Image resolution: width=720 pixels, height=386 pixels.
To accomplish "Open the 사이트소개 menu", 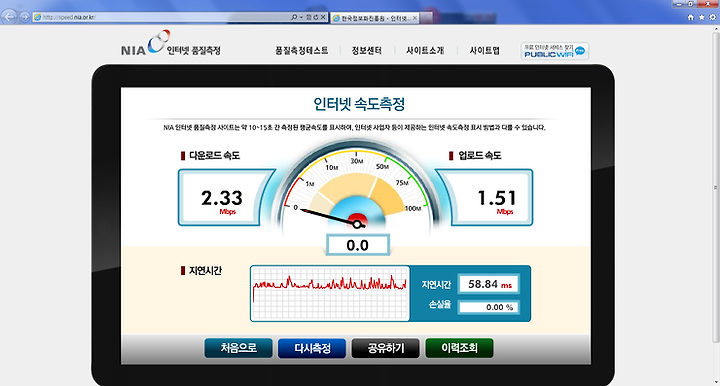I will (425, 50).
